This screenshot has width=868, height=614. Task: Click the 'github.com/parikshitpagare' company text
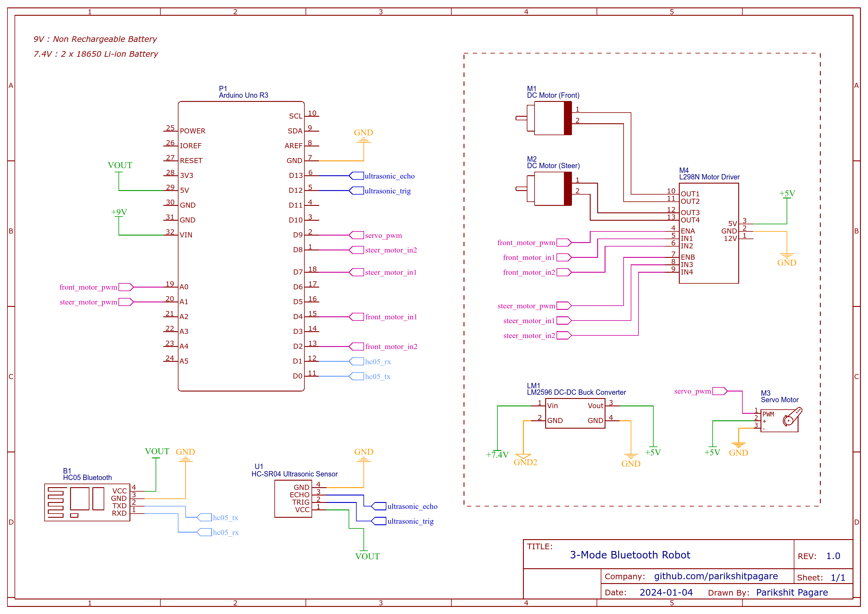click(x=716, y=576)
